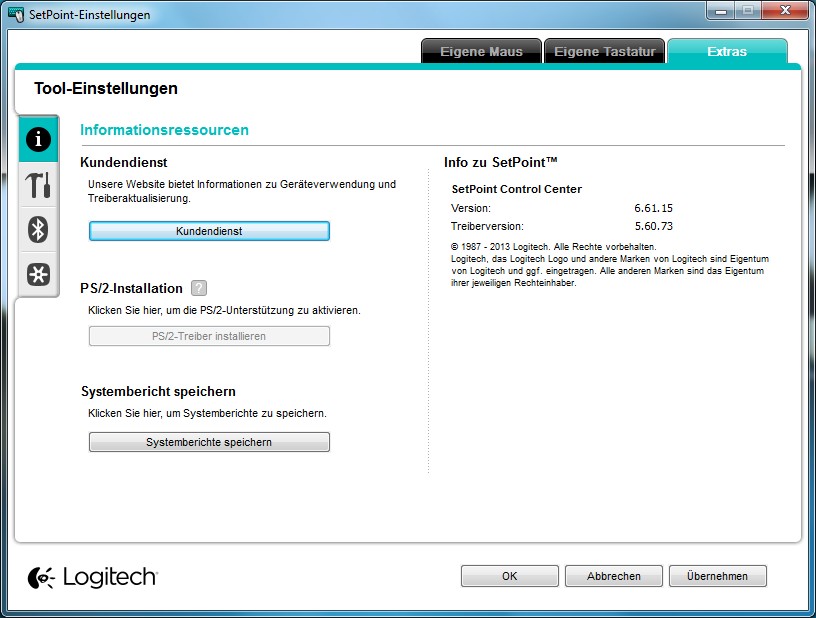Close the SetPoint-Einstellungen window

[786, 11]
